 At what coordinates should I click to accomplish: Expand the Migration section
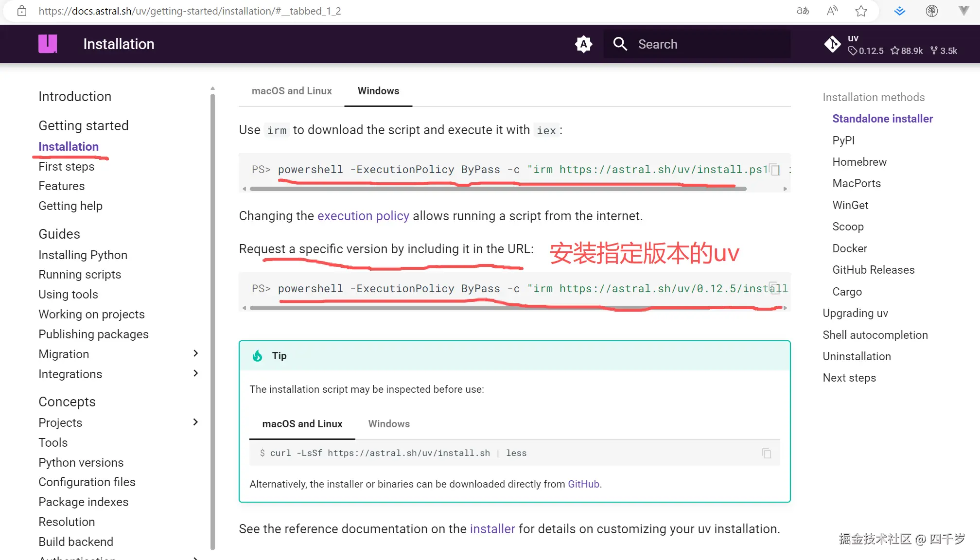pyautogui.click(x=195, y=353)
